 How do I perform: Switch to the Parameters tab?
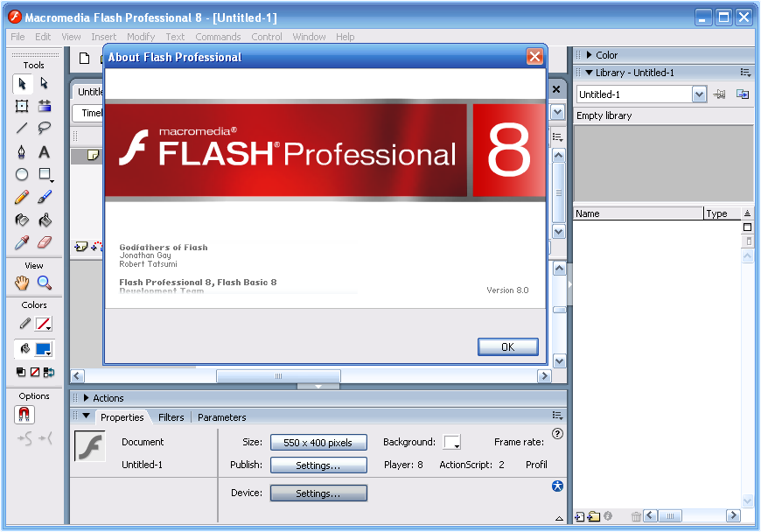222,417
